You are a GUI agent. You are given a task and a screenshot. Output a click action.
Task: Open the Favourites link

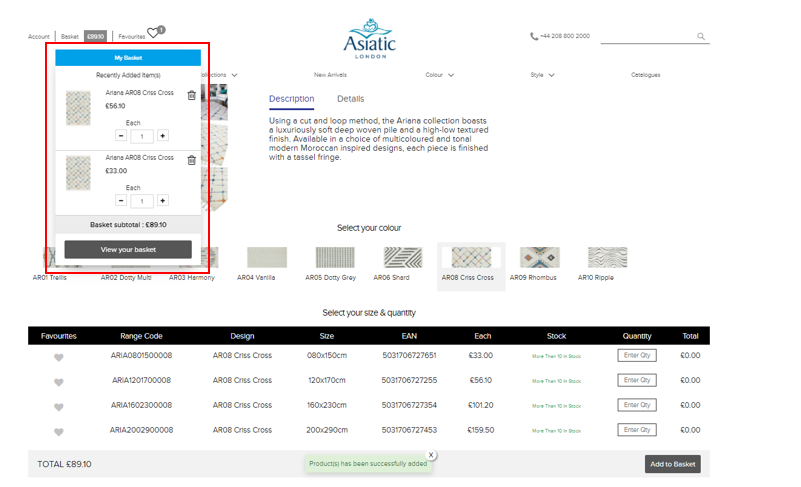(132, 37)
